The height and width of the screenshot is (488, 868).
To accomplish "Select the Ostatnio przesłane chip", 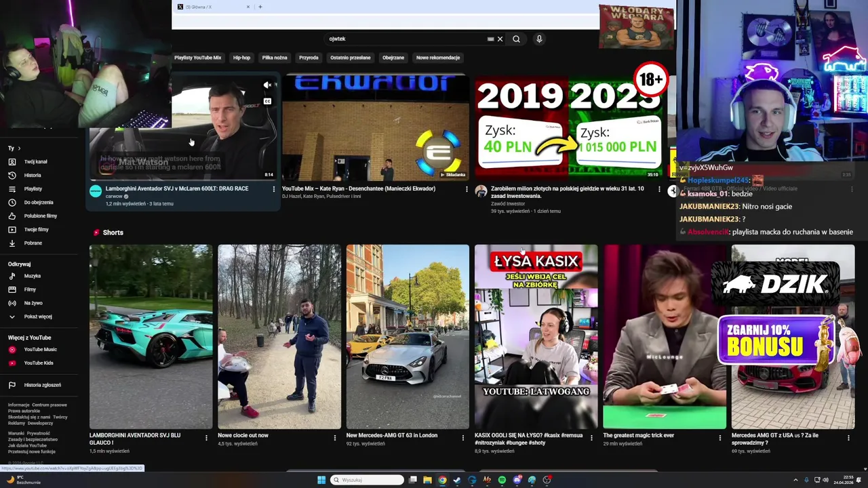I will tap(350, 58).
